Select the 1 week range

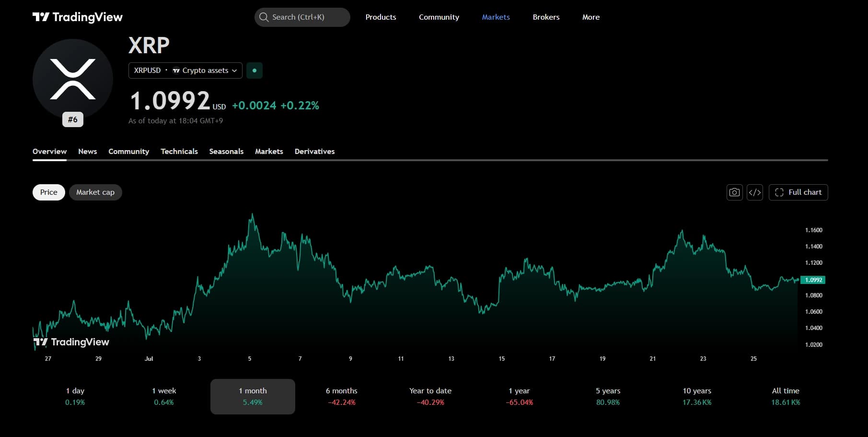[x=164, y=397]
